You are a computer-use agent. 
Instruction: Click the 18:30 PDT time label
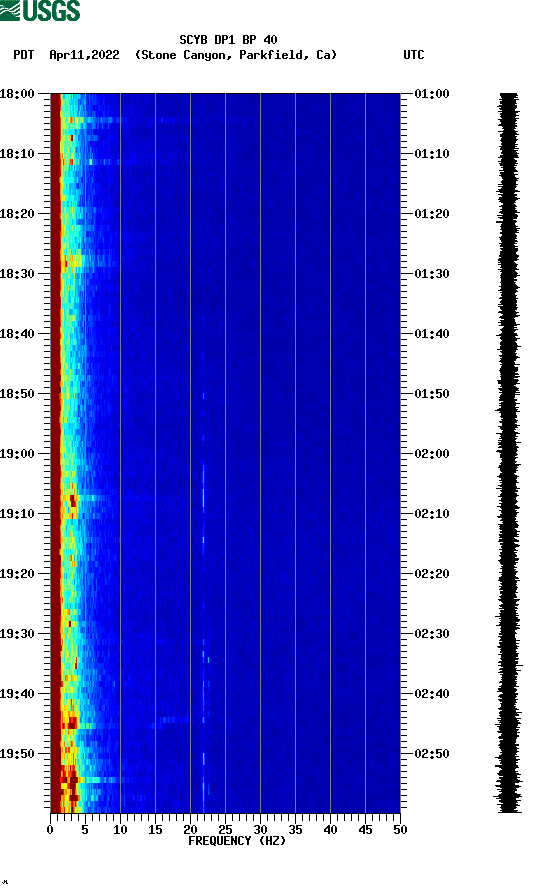(x=17, y=273)
